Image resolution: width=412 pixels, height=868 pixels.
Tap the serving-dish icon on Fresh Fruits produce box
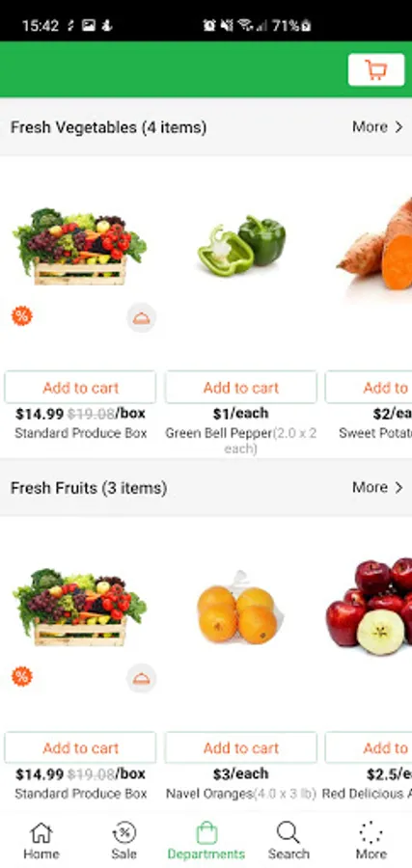point(141,678)
